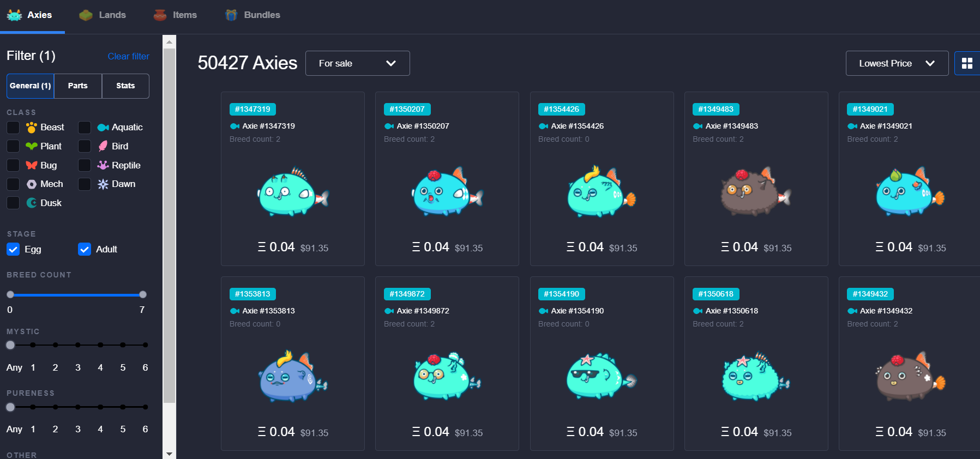980x459 pixels.
Task: Click the fish icon beside Axie #1350618
Action: click(x=698, y=311)
